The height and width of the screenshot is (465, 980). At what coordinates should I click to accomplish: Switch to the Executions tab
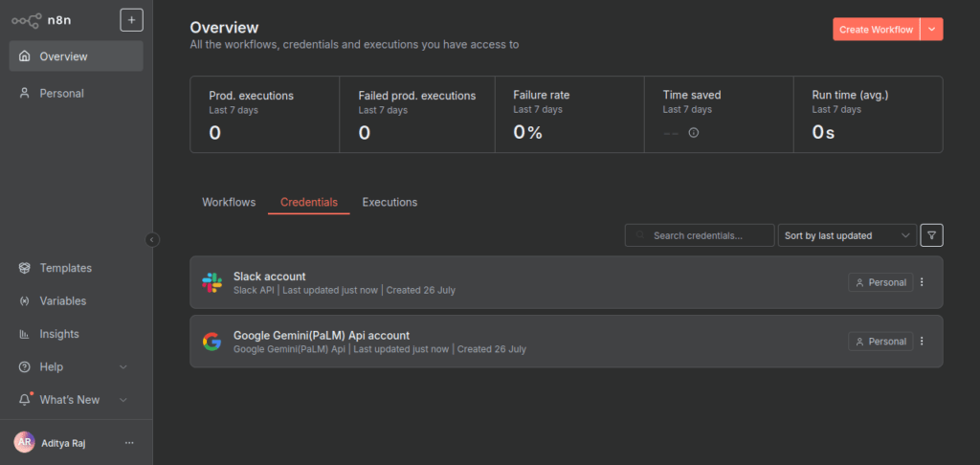(390, 203)
